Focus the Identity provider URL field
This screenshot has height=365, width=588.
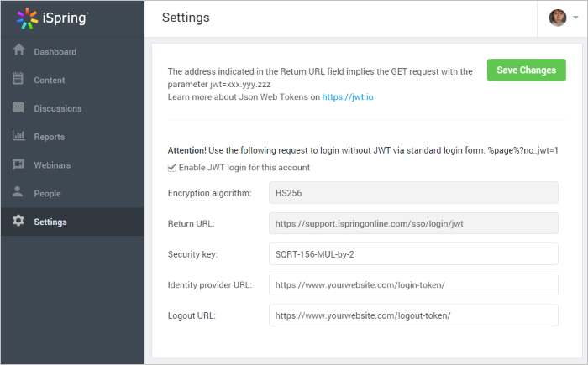413,284
